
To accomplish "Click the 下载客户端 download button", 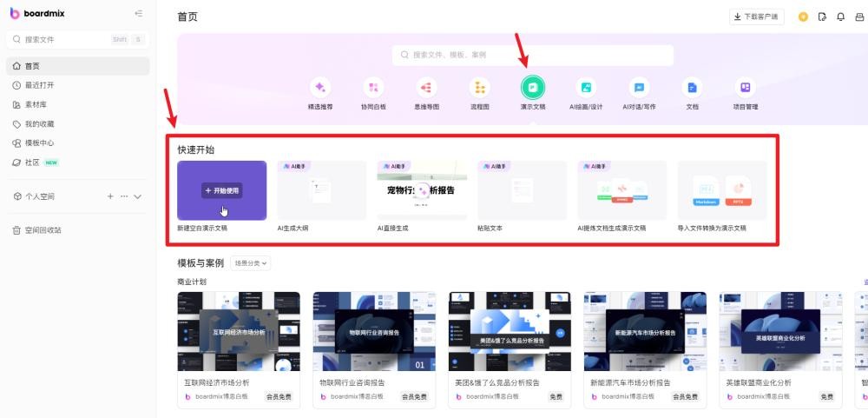I will [757, 17].
